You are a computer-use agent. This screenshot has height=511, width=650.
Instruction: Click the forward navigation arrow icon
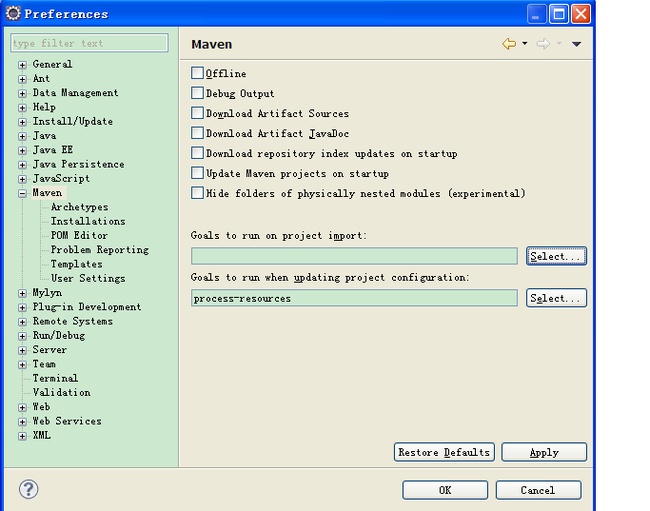click(x=543, y=44)
